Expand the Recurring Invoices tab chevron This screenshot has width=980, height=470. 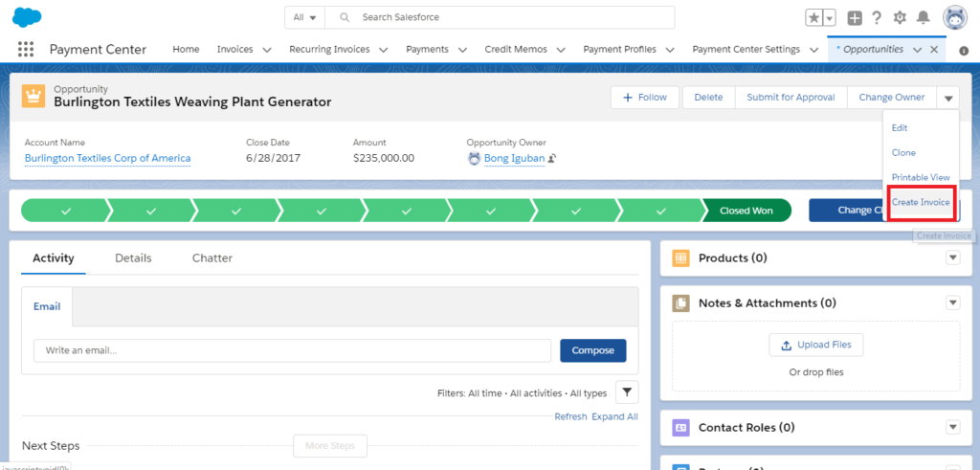pos(383,50)
